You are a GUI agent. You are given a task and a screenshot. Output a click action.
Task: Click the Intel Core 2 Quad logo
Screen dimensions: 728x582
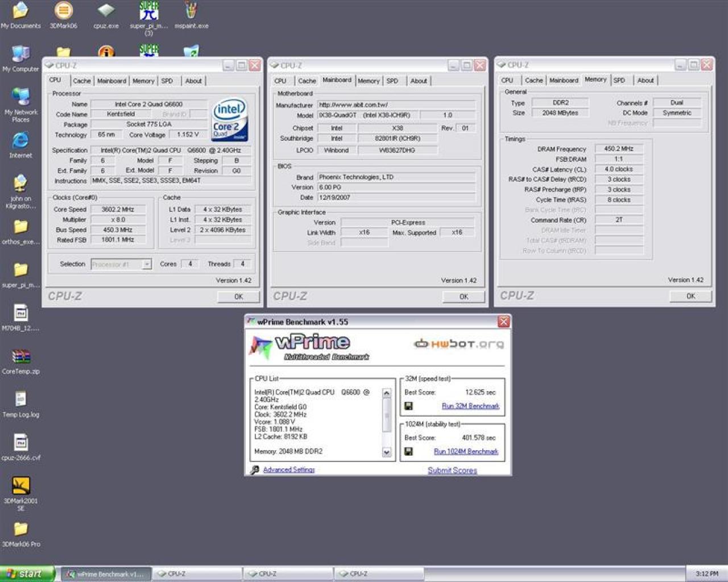tap(229, 120)
